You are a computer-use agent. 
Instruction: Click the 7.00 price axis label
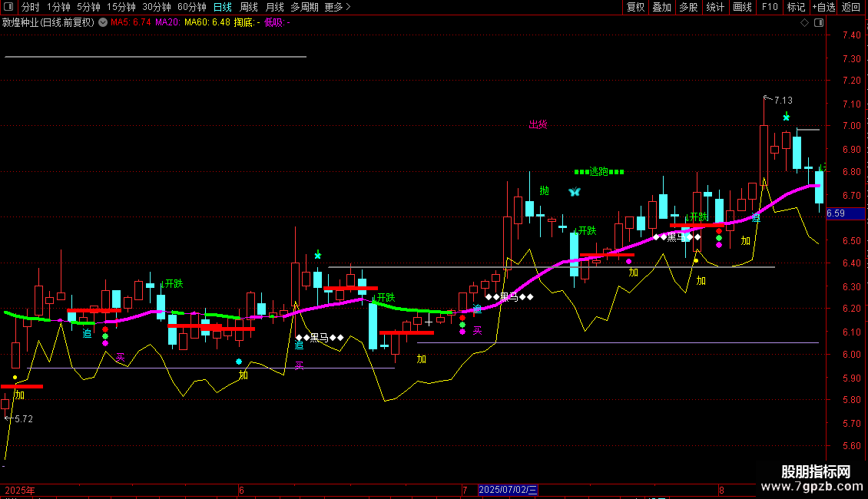851,126
